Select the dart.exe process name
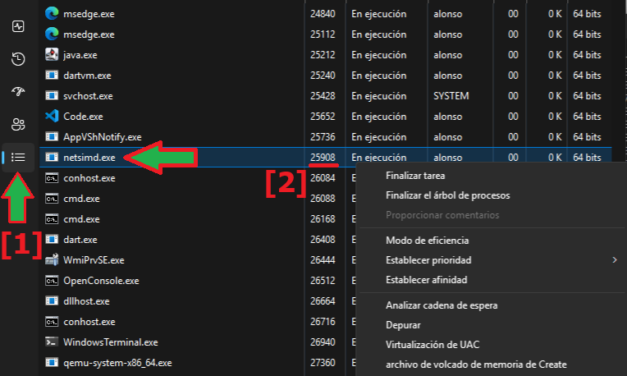This screenshot has width=627, height=376. pyautogui.click(x=80, y=240)
